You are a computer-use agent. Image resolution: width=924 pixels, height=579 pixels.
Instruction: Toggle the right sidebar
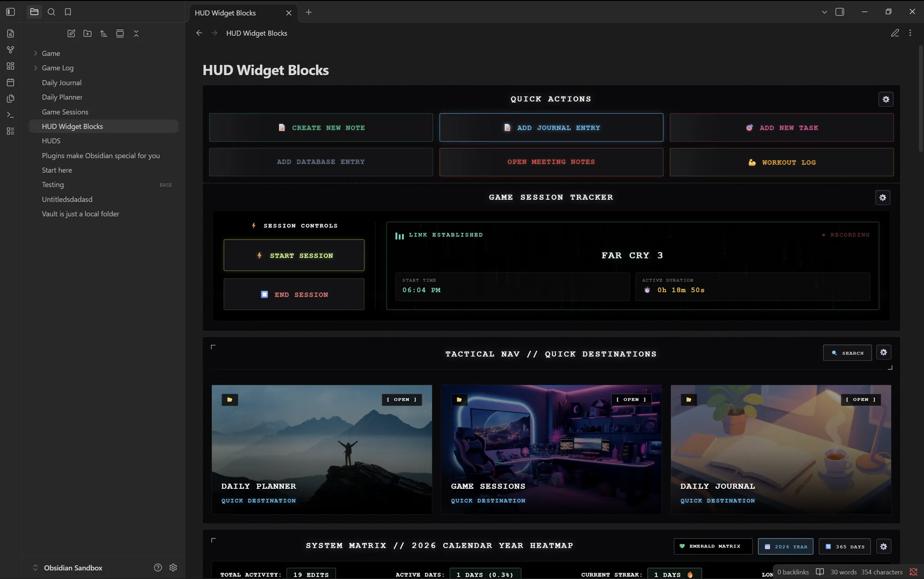pos(840,12)
